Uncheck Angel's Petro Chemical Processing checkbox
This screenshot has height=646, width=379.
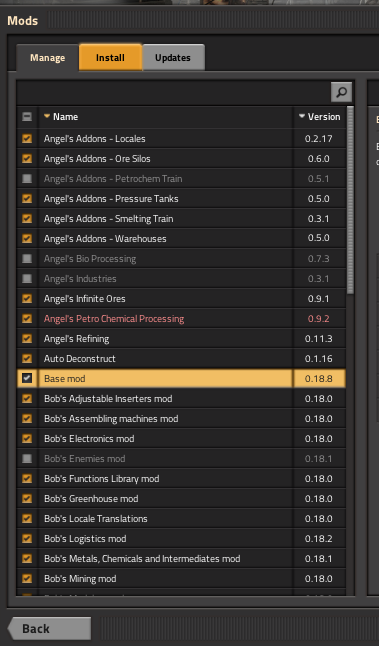[x=27, y=318]
